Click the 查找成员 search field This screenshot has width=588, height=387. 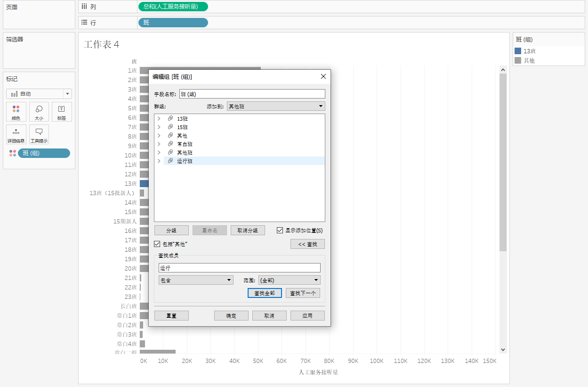pos(239,268)
